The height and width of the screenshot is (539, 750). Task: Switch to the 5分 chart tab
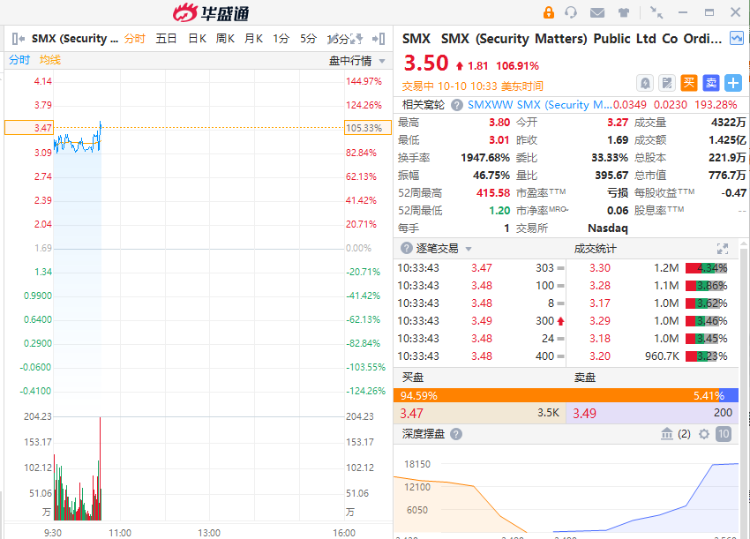tap(309, 39)
